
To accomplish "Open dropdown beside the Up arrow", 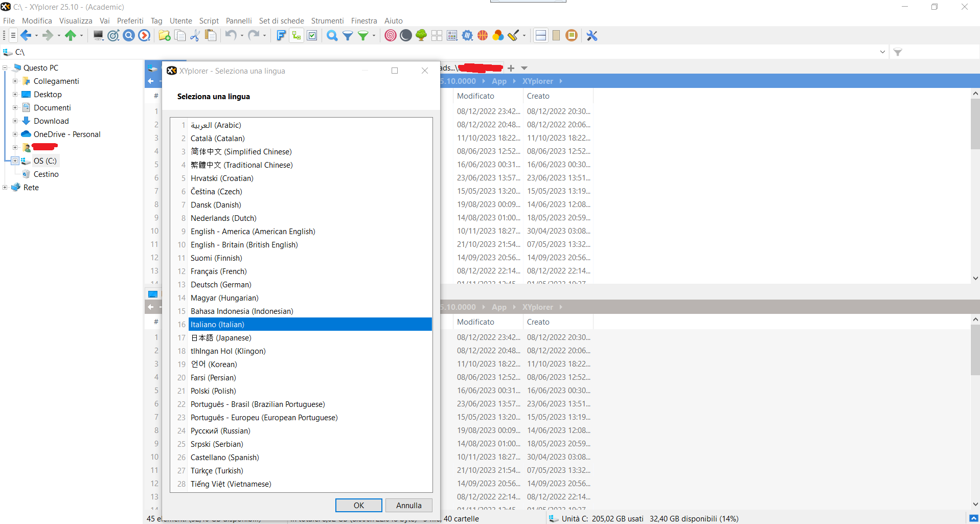I will click(x=81, y=35).
